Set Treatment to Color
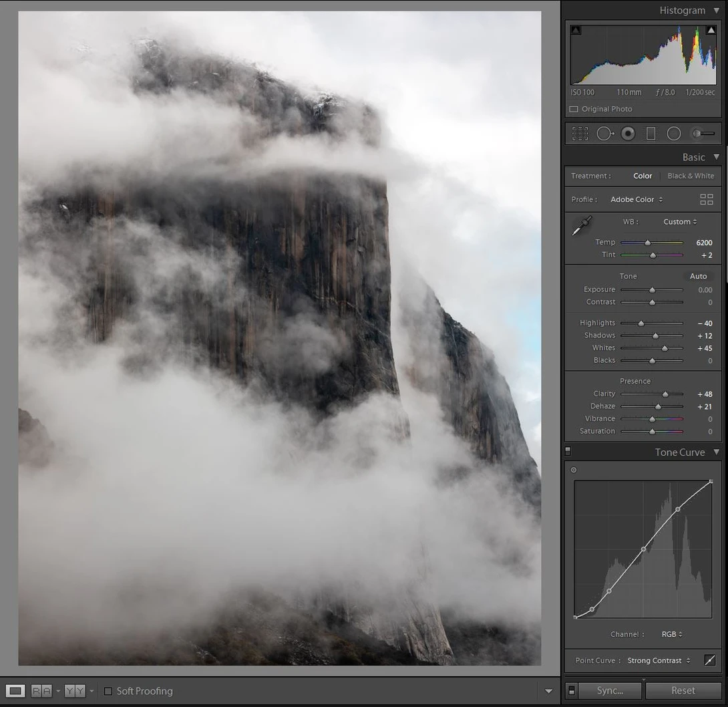The height and width of the screenshot is (707, 728). point(643,176)
